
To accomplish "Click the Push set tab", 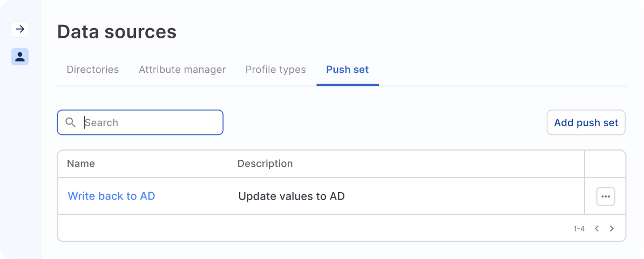I will [x=347, y=70].
